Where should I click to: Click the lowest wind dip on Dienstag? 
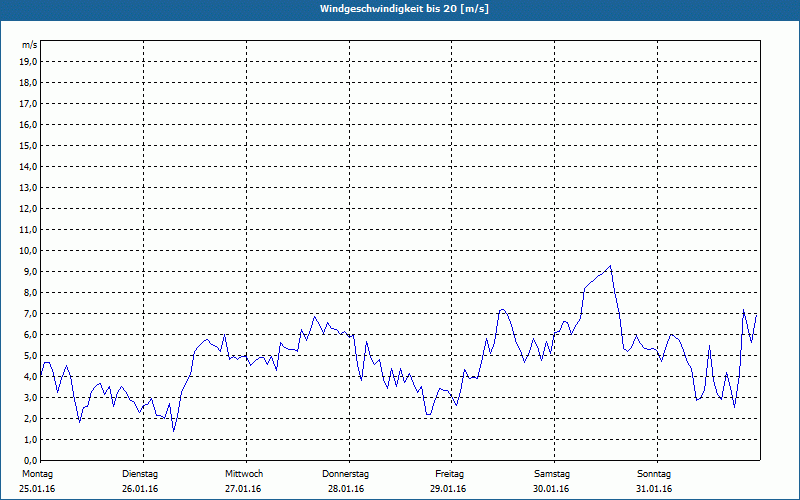173,432
